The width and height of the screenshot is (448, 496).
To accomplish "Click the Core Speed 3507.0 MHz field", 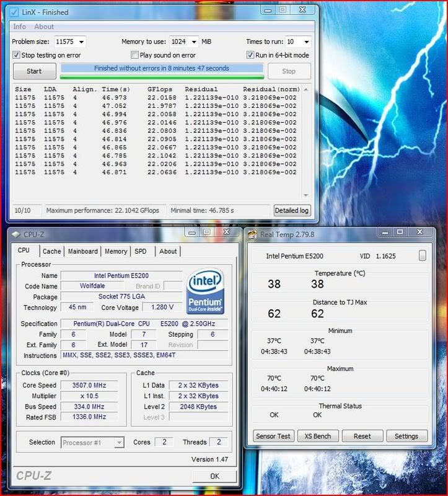I will tap(89, 385).
